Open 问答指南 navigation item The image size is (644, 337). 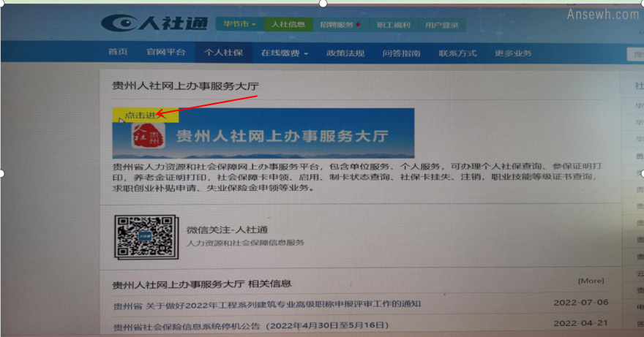(401, 53)
